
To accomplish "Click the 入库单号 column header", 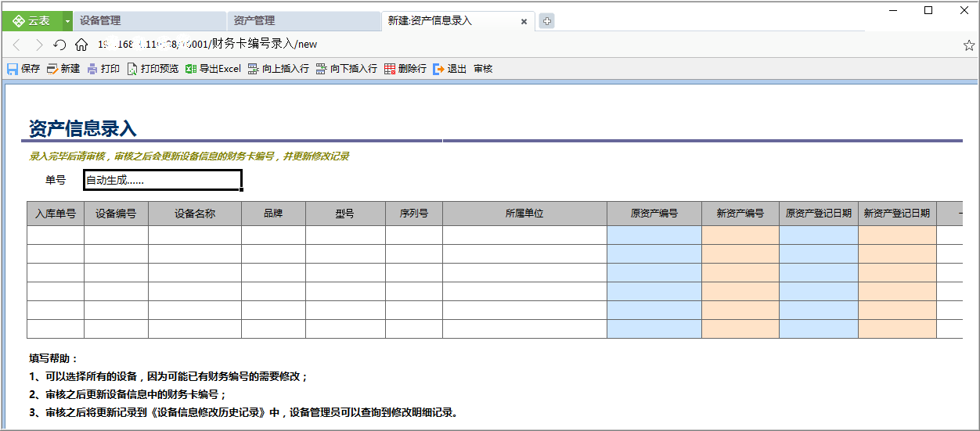I will (56, 214).
